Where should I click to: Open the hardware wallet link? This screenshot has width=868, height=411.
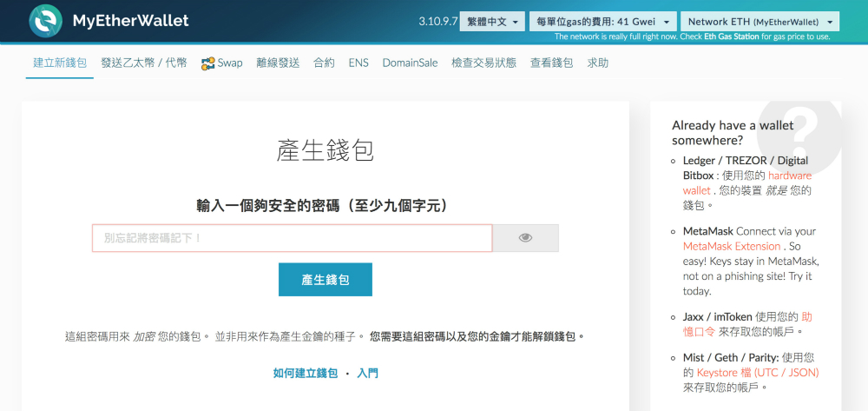pos(746,183)
